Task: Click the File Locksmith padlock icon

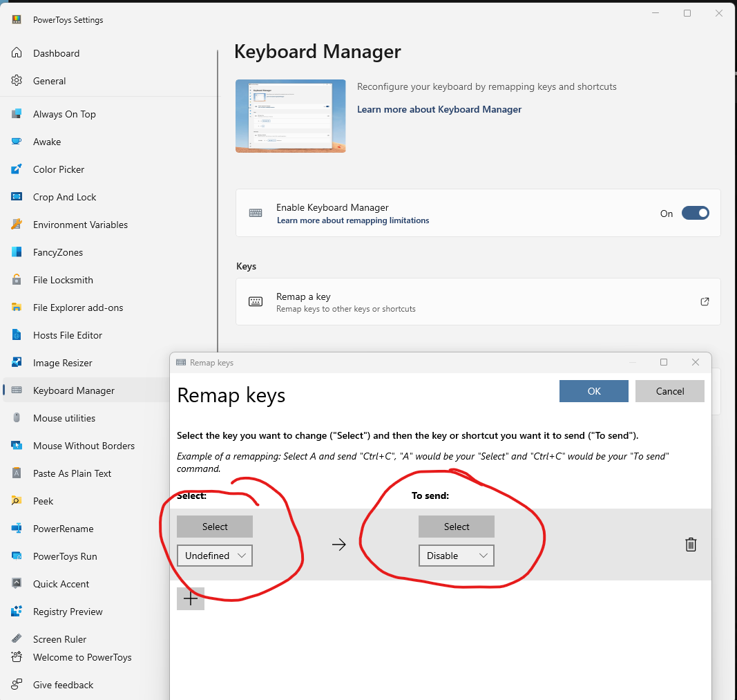Action: [17, 280]
